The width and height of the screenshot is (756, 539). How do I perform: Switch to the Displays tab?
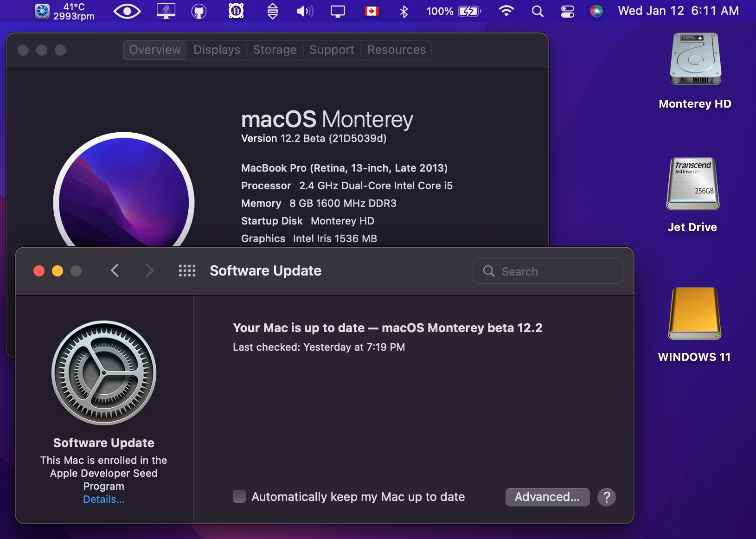click(x=217, y=50)
